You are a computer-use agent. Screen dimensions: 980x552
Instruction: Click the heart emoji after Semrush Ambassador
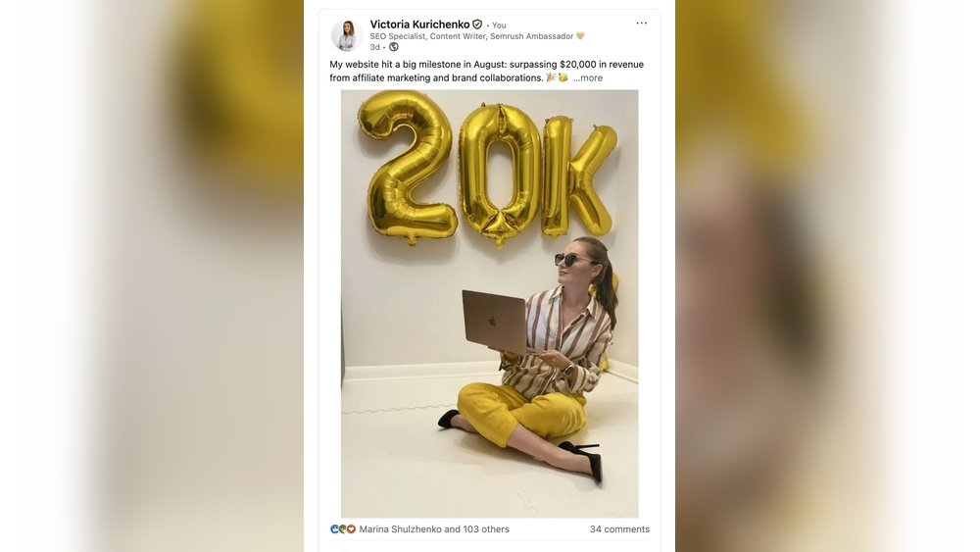point(580,36)
